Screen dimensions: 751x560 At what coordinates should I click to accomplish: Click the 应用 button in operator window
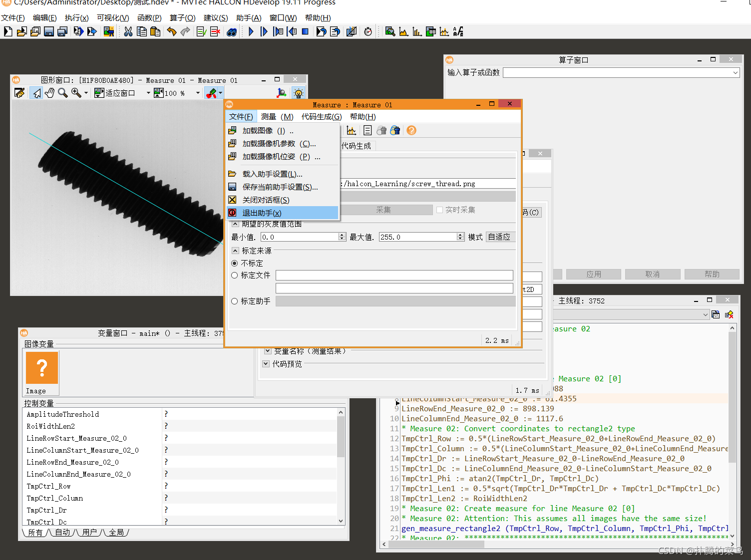click(594, 274)
